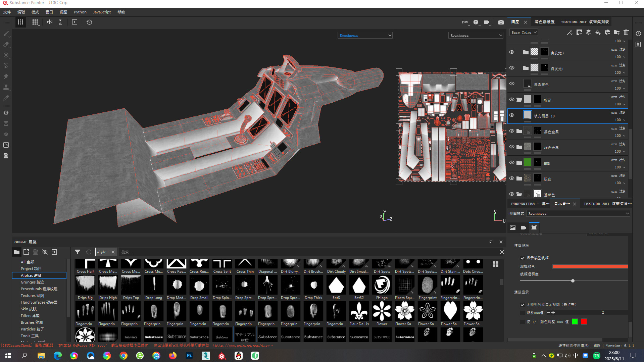The height and width of the screenshot is (362, 644).
Task: Click the green HDR color swatch
Action: 575,322
